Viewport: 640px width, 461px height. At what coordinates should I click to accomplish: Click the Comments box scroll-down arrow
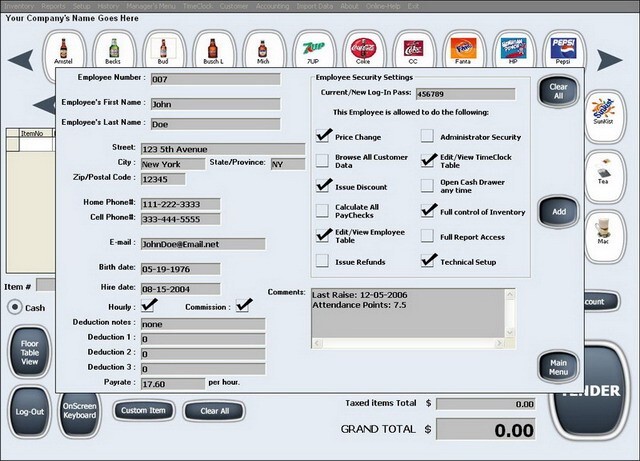(510, 333)
